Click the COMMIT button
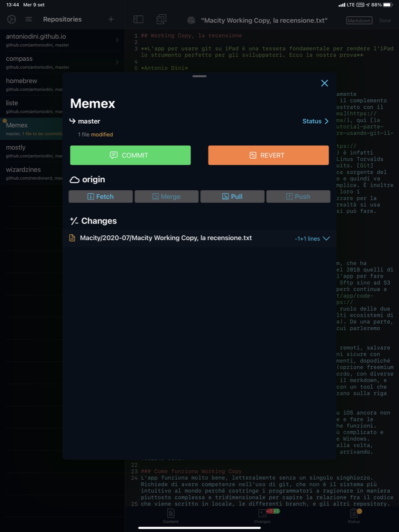 point(130,155)
